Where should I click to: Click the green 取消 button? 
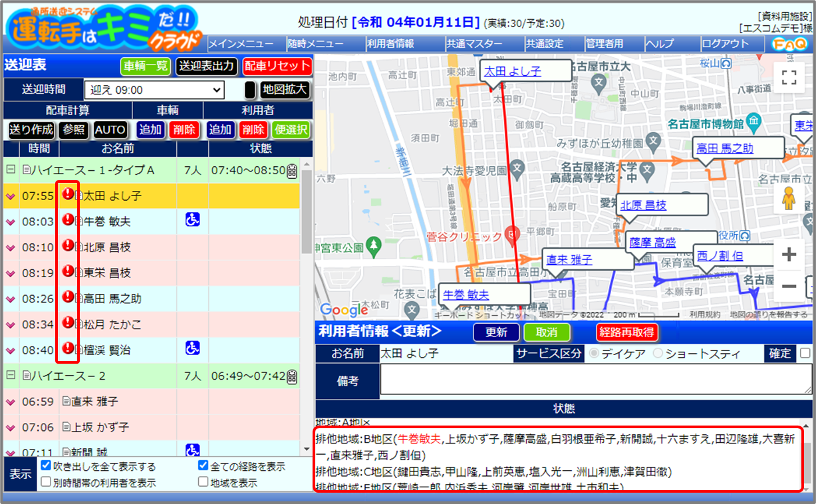[546, 332]
